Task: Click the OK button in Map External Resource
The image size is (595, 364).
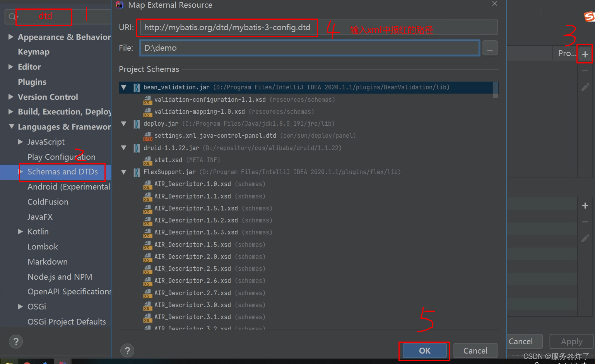Action: point(424,350)
